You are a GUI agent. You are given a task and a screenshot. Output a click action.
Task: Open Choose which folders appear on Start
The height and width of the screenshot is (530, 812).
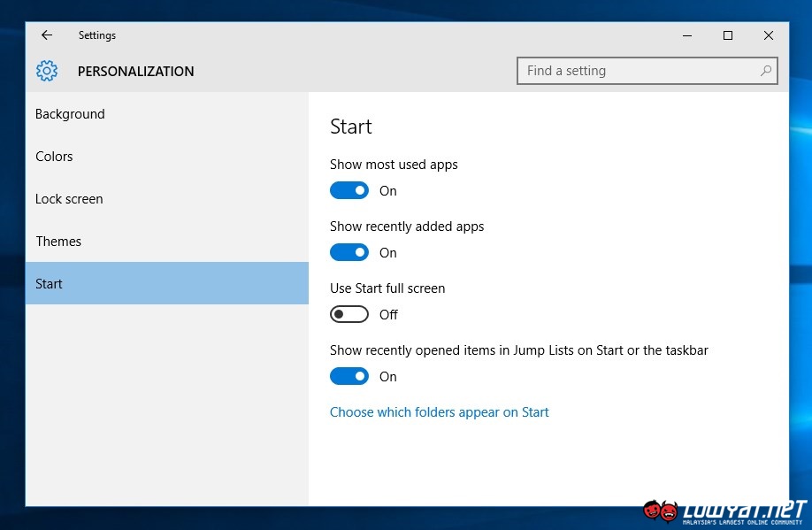click(439, 412)
